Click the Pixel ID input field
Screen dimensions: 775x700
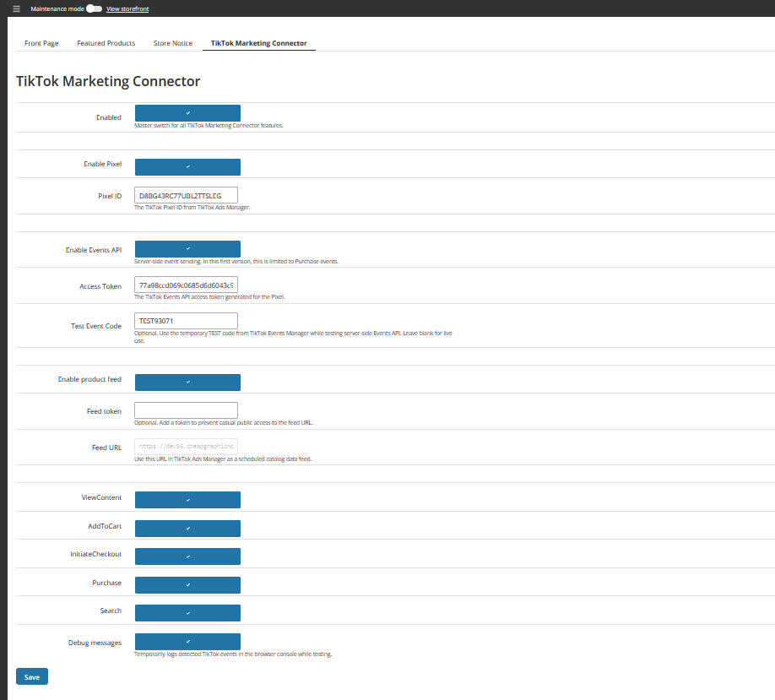coord(186,195)
